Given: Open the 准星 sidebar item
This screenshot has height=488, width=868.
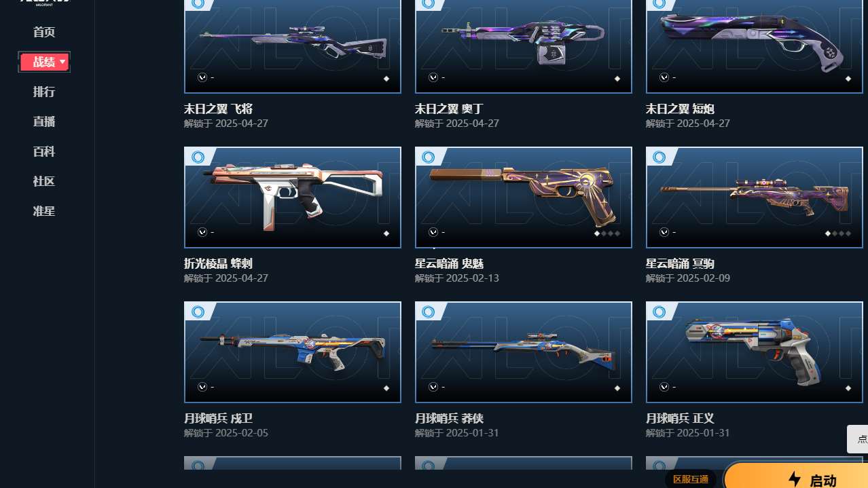Looking at the screenshot, I should [44, 211].
